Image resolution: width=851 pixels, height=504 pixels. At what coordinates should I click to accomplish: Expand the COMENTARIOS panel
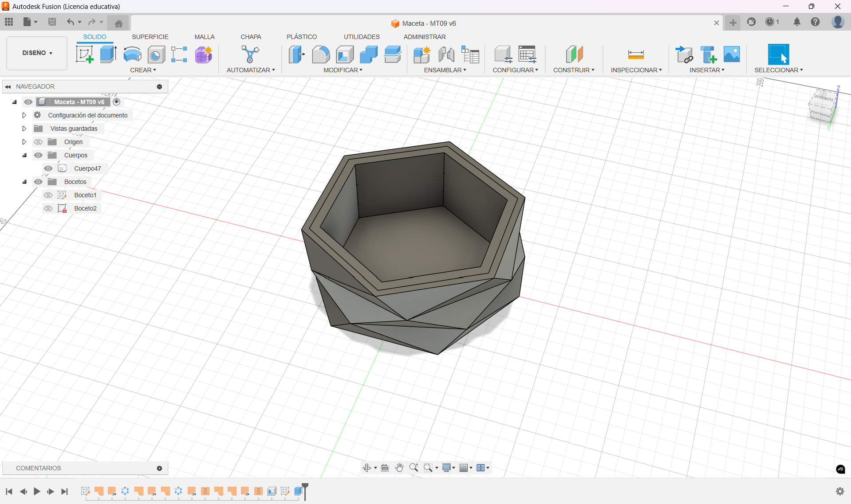click(x=159, y=468)
